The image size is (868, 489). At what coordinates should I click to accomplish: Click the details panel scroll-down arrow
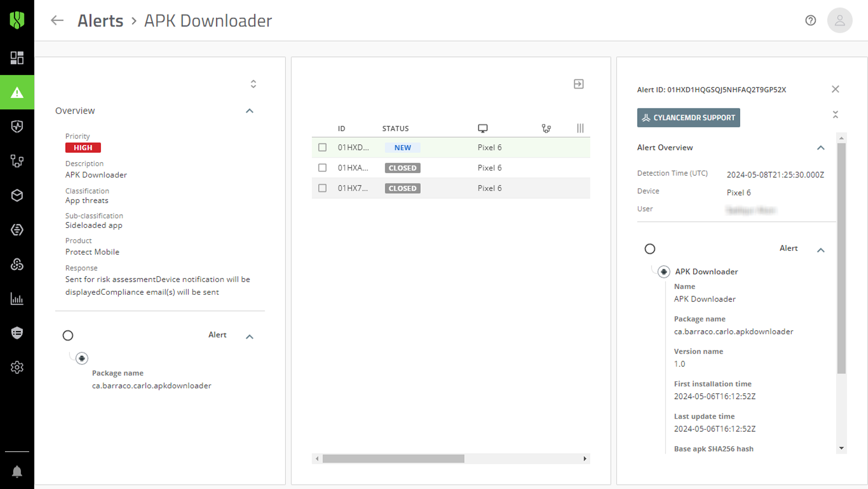tap(841, 448)
